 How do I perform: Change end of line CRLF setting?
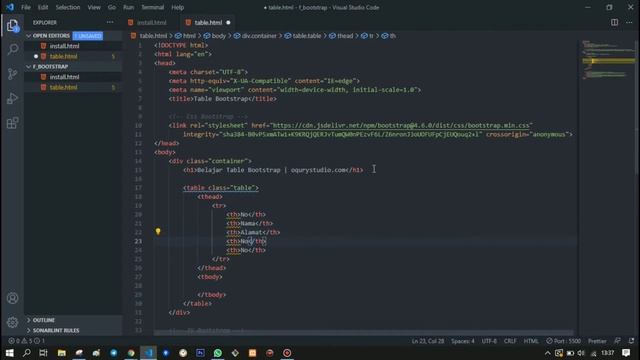pos(510,341)
